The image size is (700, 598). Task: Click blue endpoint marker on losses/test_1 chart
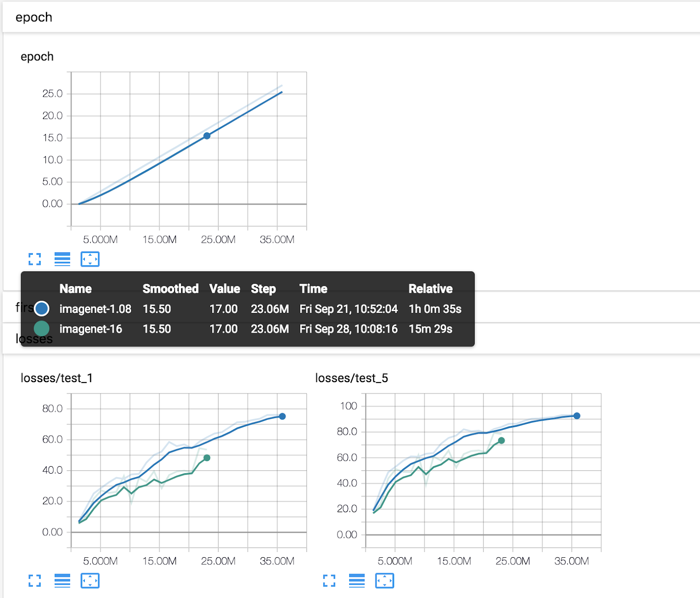coord(282,416)
